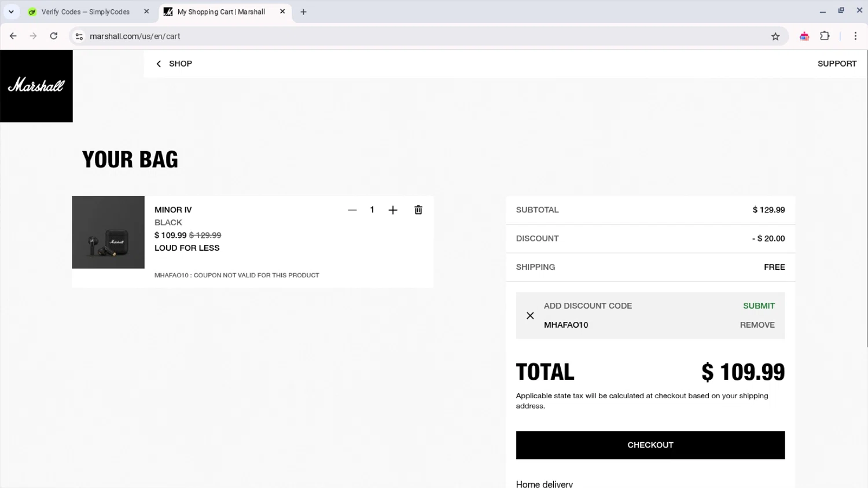This screenshot has width=868, height=488.
Task: Click the $ 129.99 subtotal value
Action: pyautogui.click(x=768, y=210)
